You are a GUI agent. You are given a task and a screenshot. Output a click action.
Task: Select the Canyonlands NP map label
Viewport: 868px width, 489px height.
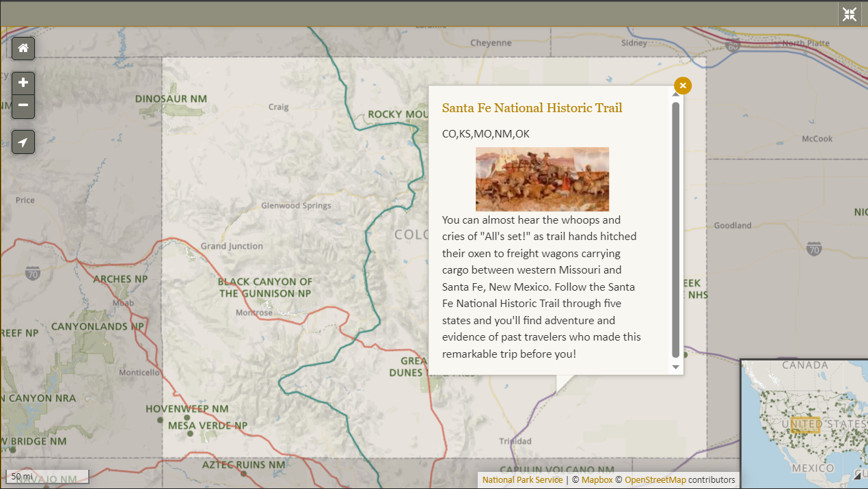pyautogui.click(x=98, y=326)
